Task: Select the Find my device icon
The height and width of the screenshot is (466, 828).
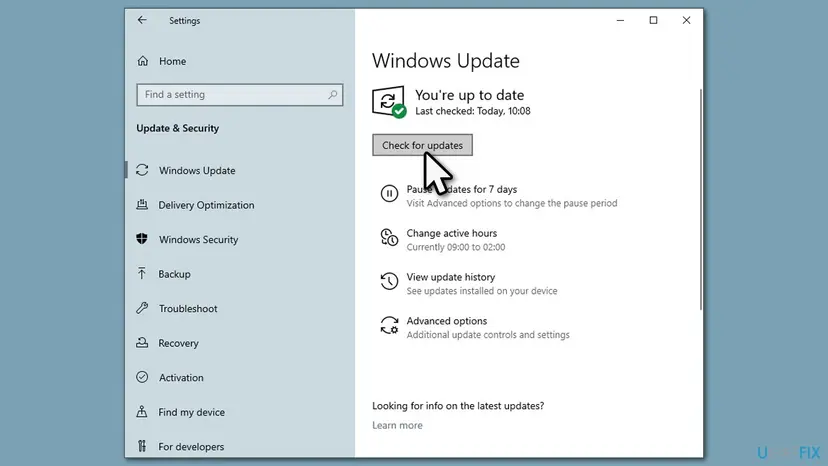Action: [142, 412]
